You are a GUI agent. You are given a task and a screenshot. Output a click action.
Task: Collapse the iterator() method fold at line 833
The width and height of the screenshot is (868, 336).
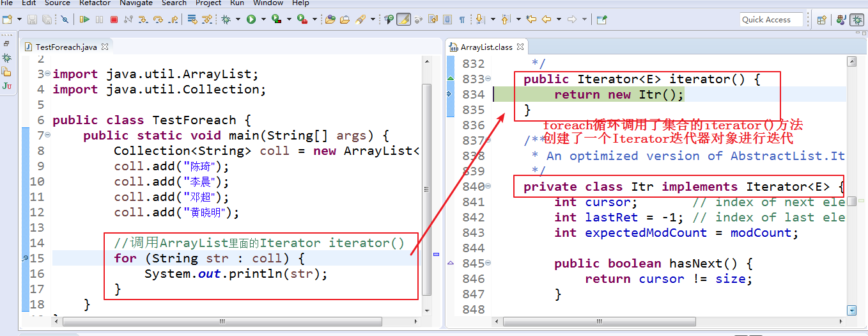(488, 79)
